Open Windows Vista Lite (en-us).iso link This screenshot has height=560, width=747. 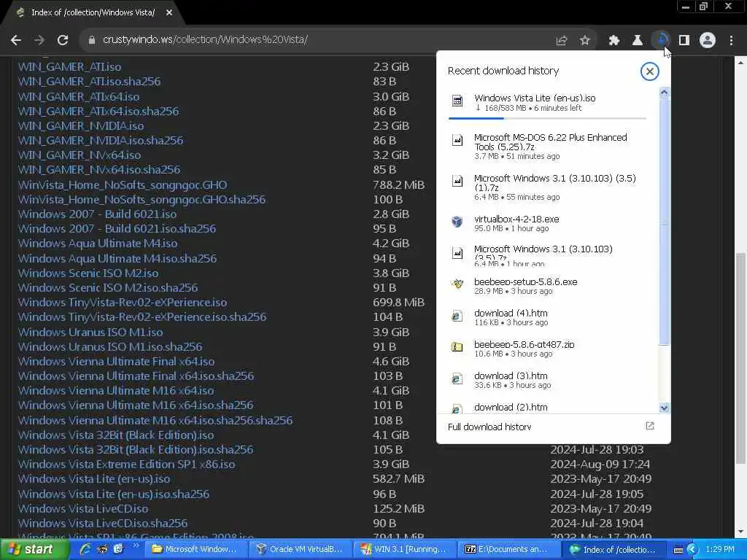94,479
